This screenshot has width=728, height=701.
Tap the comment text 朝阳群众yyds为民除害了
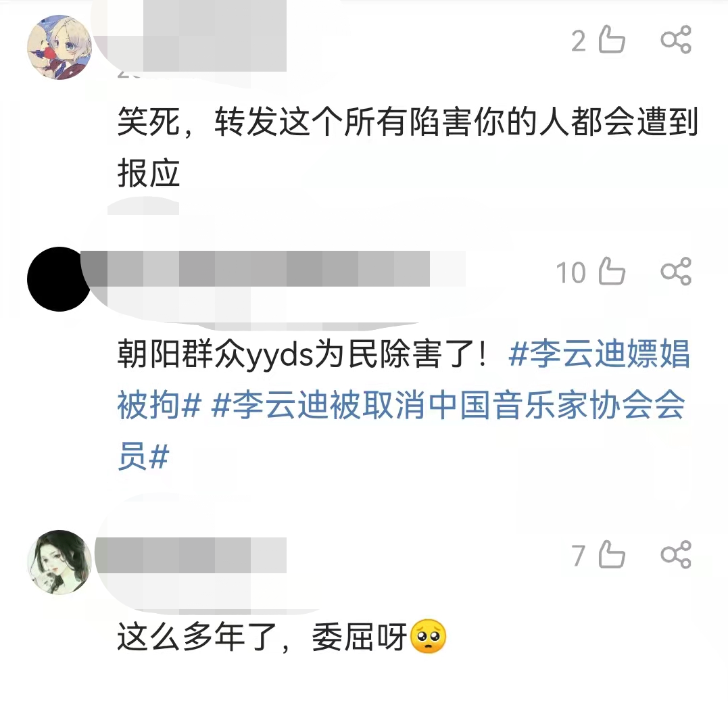tap(301, 354)
